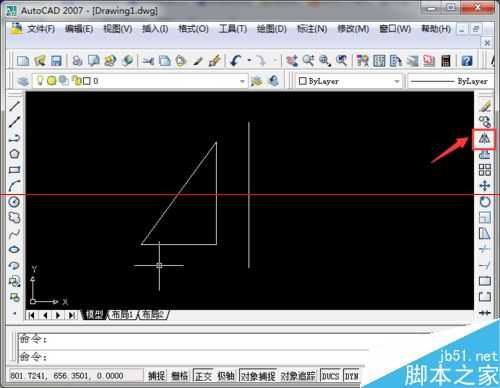Save the drawing with the Save icon
Screen dimensions: 500x388
pyautogui.click(x=56, y=61)
